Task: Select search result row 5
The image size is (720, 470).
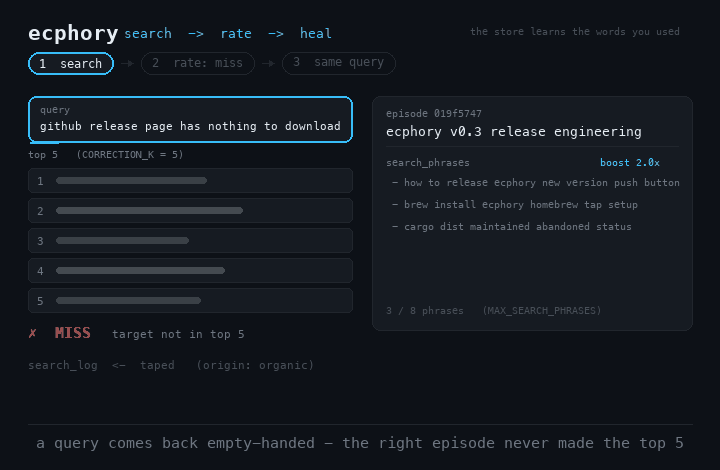Action: click(191, 301)
